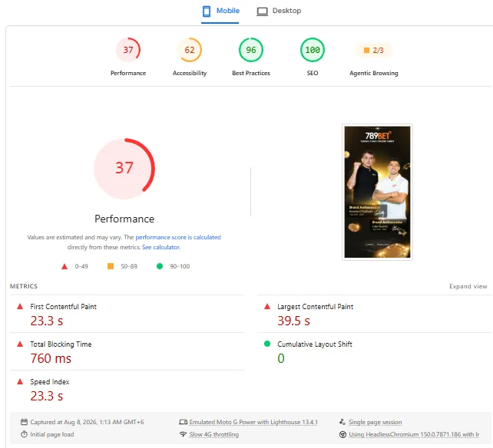The width and height of the screenshot is (493, 448).
Task: Click the desktop monitor icon
Action: (262, 12)
